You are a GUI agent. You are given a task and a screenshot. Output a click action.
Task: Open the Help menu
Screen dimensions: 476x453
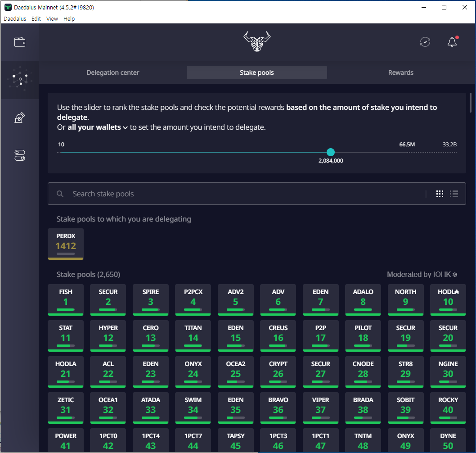(x=69, y=19)
